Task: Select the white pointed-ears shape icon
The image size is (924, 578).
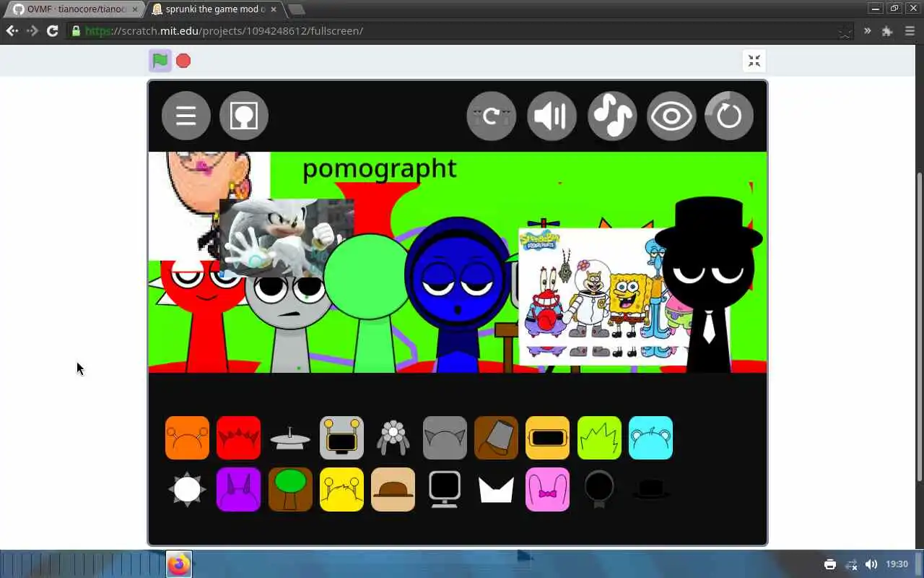Action: tap(496, 490)
